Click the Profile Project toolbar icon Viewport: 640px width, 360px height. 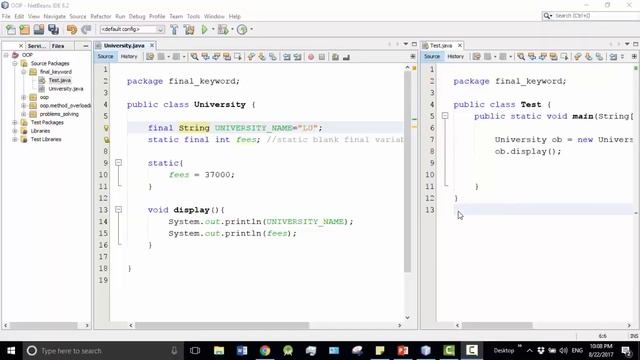point(242,29)
